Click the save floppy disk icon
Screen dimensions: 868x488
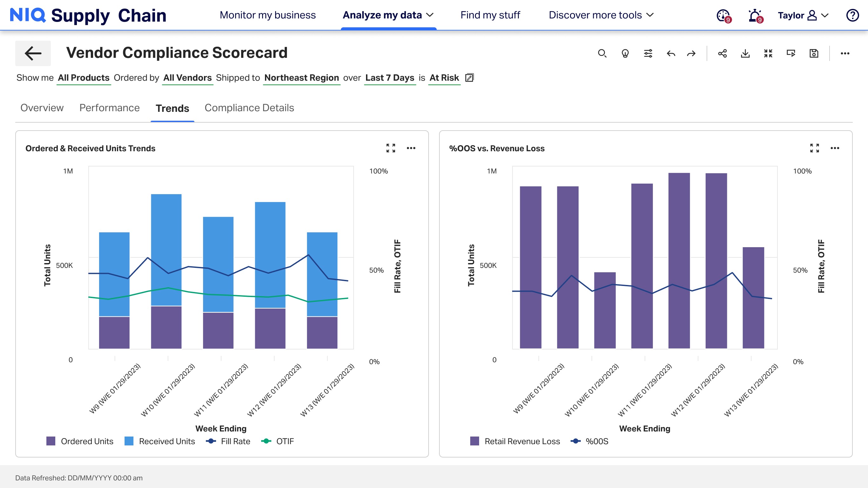click(x=814, y=53)
